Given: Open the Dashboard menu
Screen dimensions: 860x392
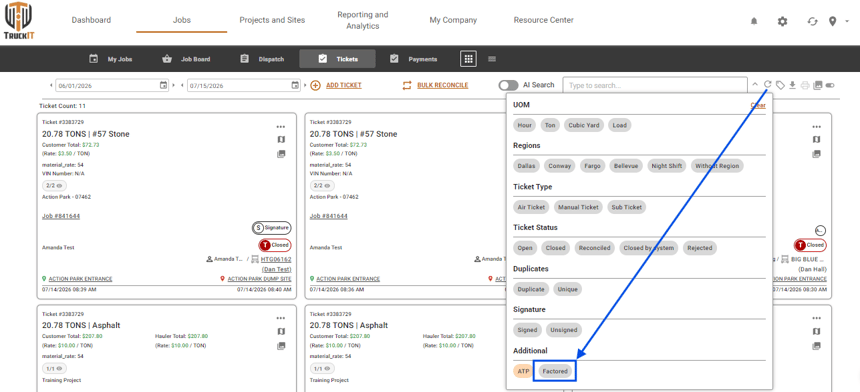Looking at the screenshot, I should tap(91, 20).
